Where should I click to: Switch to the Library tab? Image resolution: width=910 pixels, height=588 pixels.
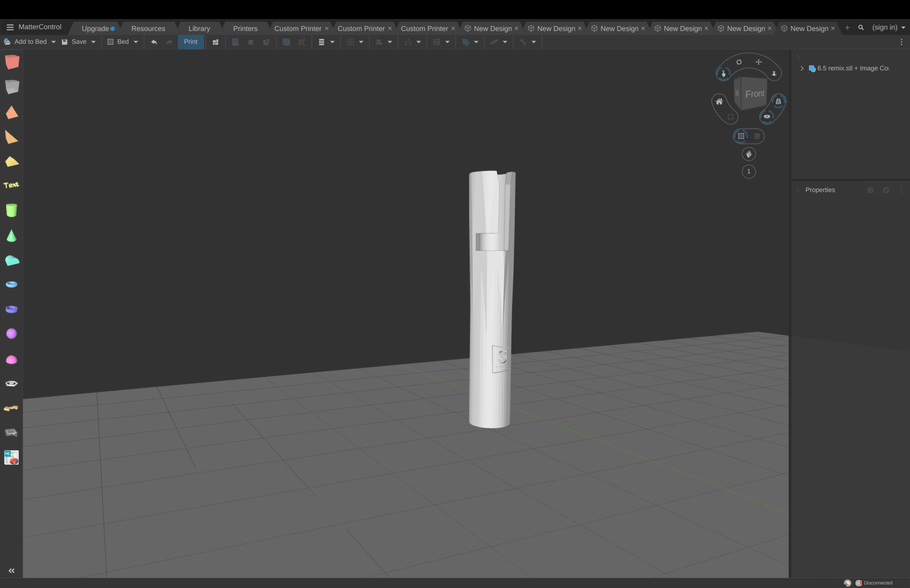coord(199,29)
